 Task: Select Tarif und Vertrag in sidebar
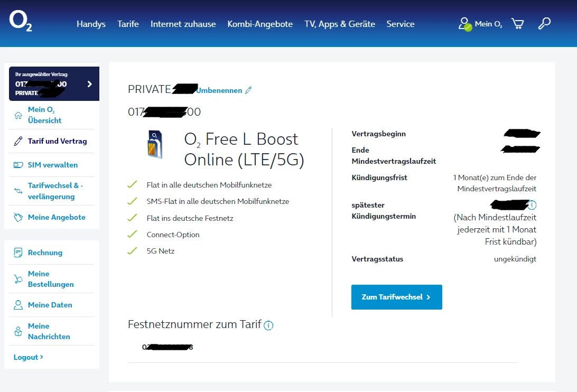(58, 141)
